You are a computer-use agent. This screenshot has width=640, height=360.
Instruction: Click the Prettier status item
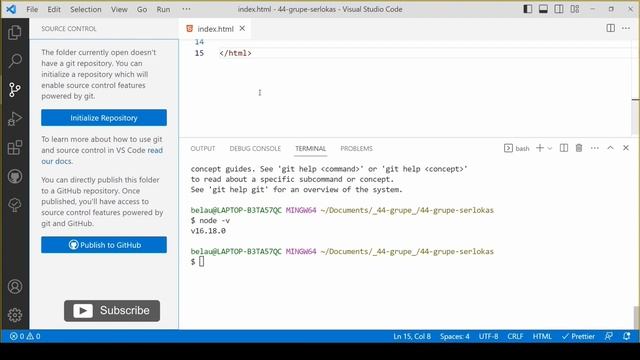tap(578, 336)
